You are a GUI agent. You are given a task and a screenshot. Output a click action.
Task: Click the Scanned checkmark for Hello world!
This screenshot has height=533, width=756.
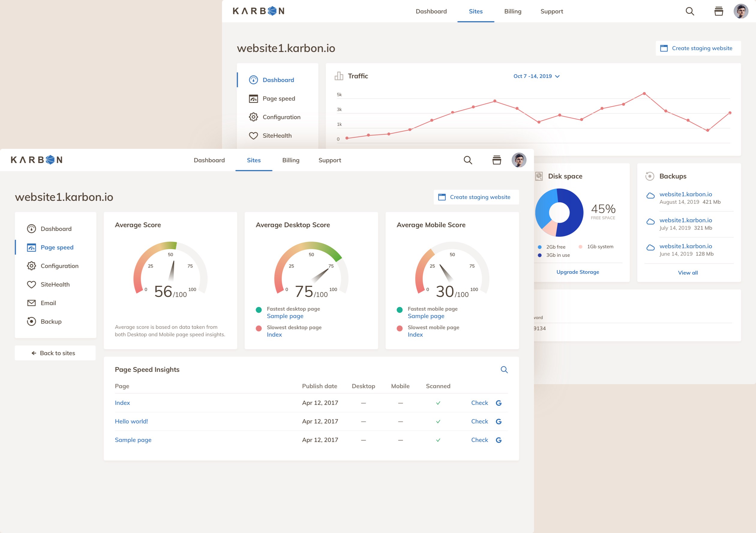click(x=438, y=421)
